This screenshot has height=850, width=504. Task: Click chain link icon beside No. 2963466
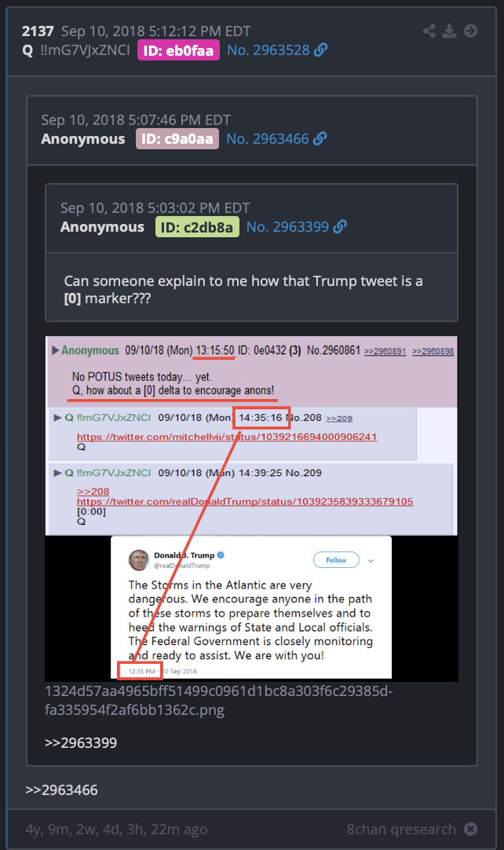coord(320,139)
